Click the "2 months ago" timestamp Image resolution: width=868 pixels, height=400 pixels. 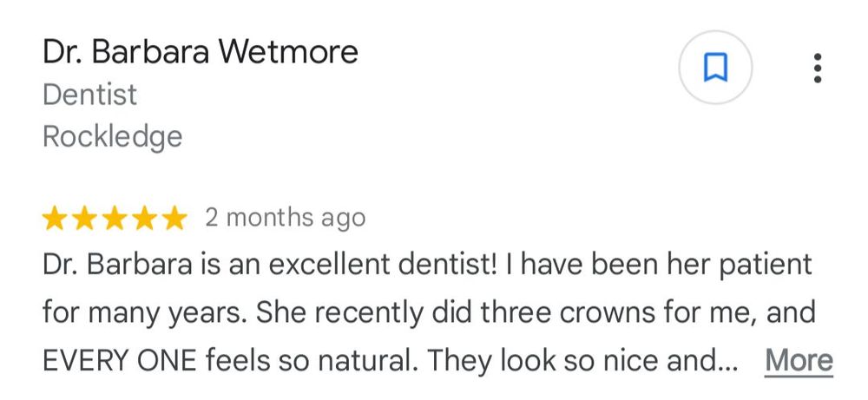point(285,217)
